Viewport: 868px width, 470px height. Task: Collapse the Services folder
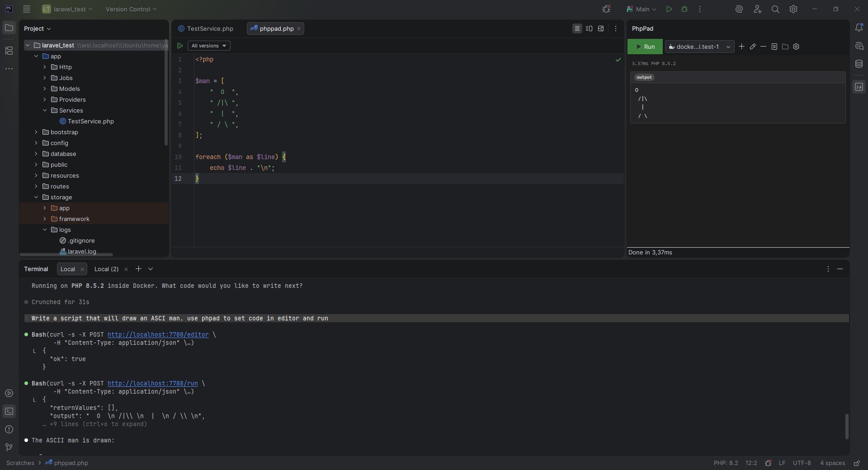(45, 110)
